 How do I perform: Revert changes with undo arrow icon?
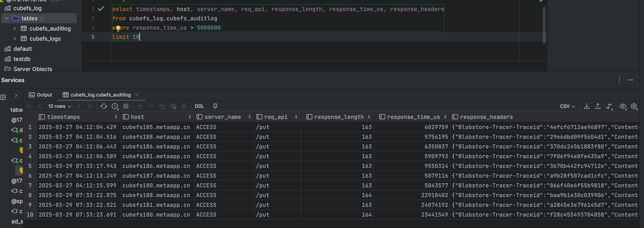(162, 106)
